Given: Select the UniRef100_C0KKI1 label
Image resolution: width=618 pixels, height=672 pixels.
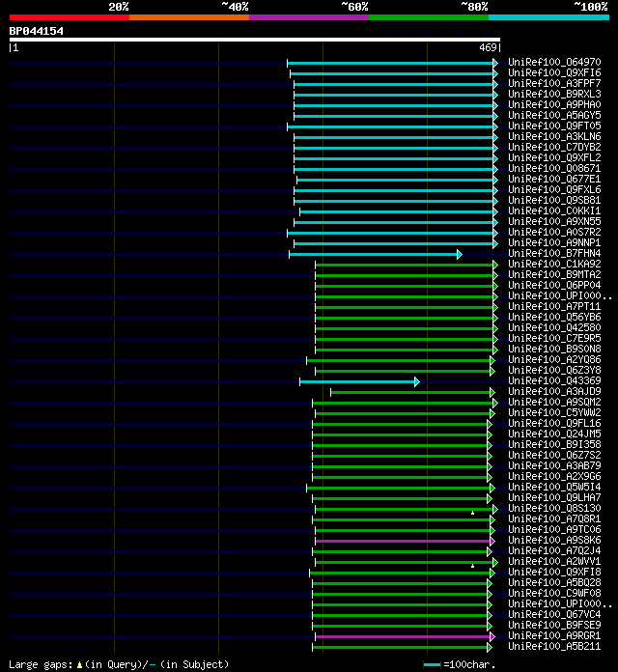Looking at the screenshot, I should click(x=554, y=210).
